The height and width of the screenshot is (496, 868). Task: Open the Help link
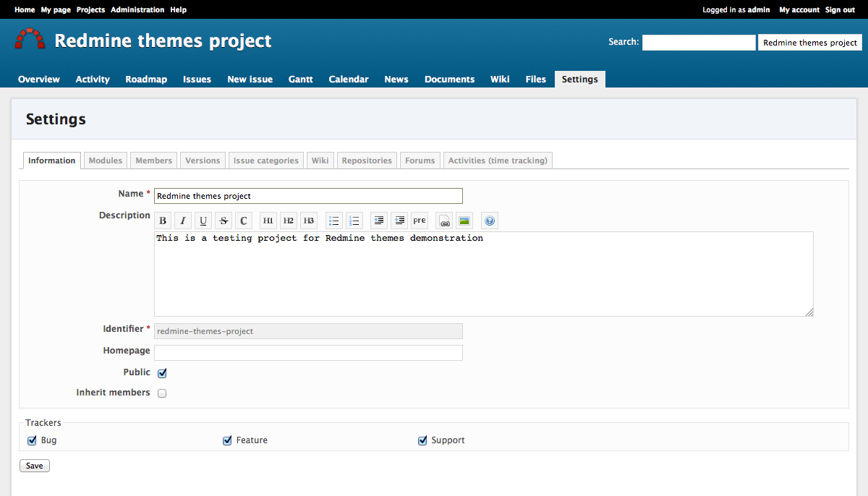(178, 10)
